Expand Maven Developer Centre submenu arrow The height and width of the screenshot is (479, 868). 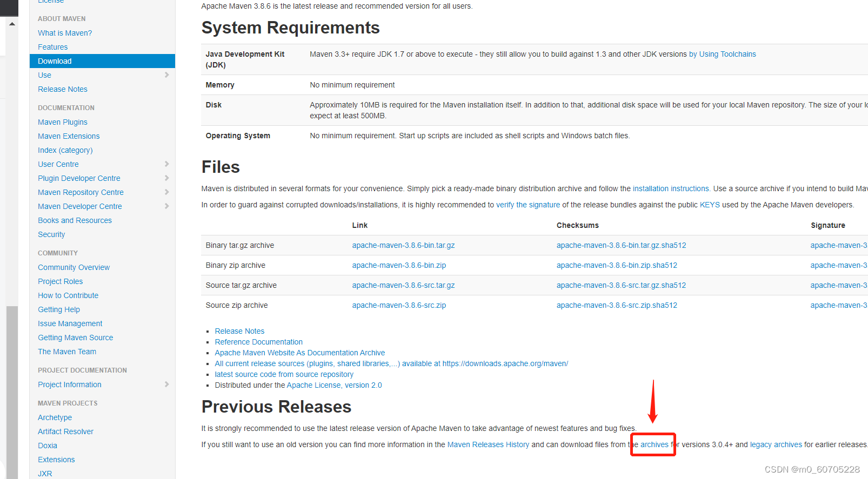click(166, 206)
